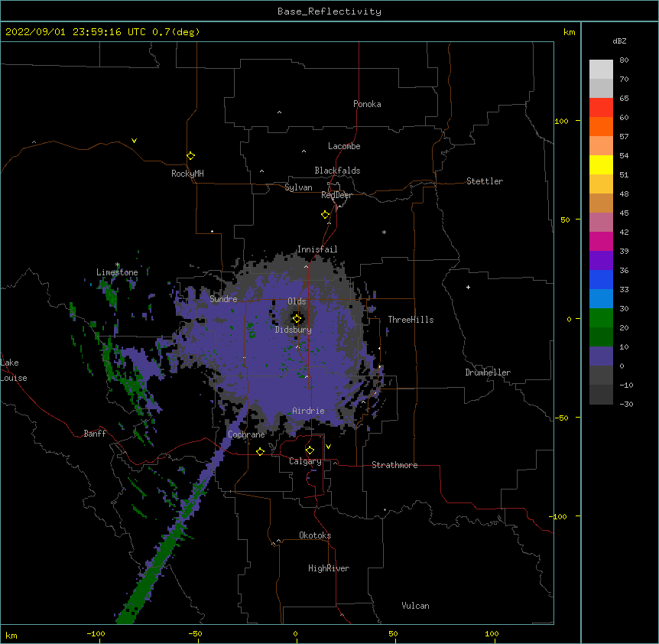
Task: Click the Banff town label
Action: coord(95,434)
